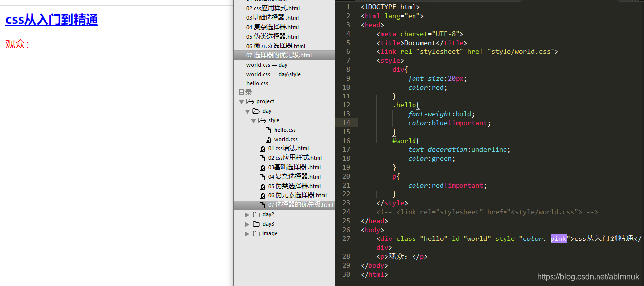
Task: Click line number 30 in the gutter
Action: 346,274
